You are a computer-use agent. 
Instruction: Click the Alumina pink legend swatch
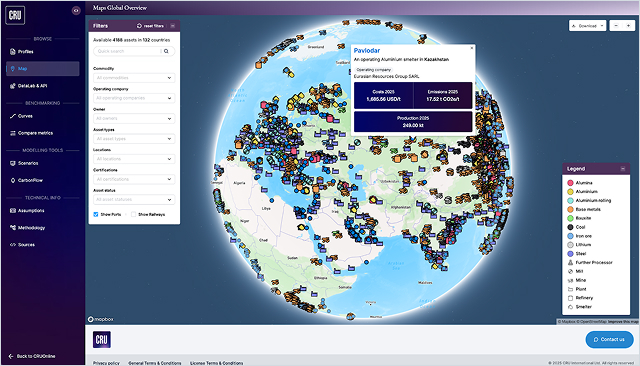click(x=570, y=183)
